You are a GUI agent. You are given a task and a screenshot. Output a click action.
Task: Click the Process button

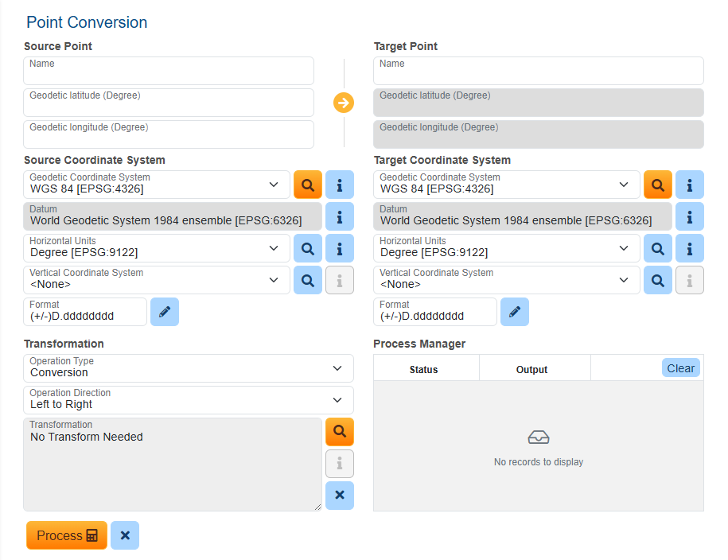pyautogui.click(x=67, y=535)
